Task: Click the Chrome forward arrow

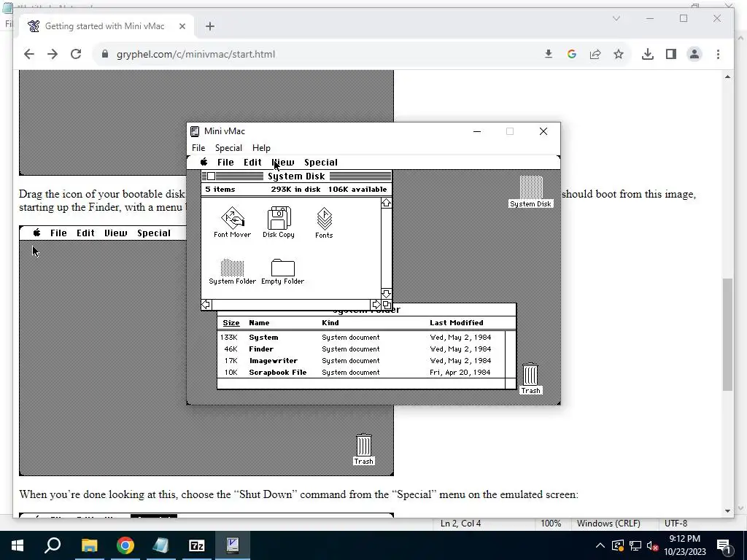Action: tap(53, 54)
